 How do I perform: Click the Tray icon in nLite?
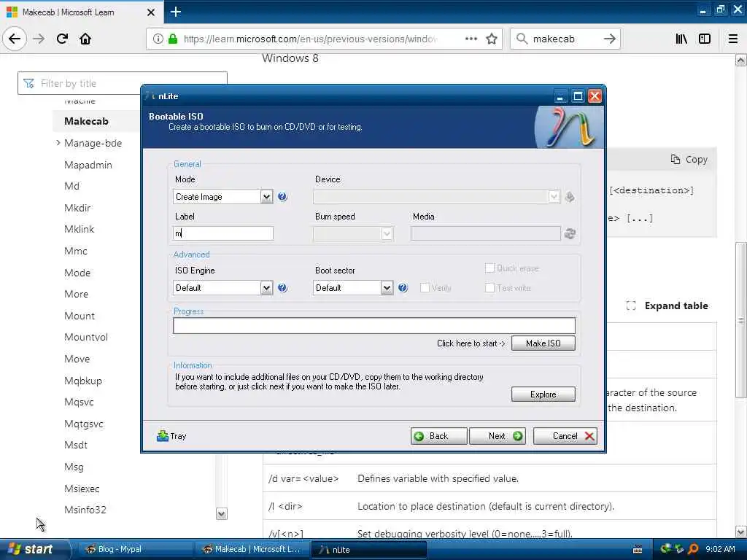(163, 436)
